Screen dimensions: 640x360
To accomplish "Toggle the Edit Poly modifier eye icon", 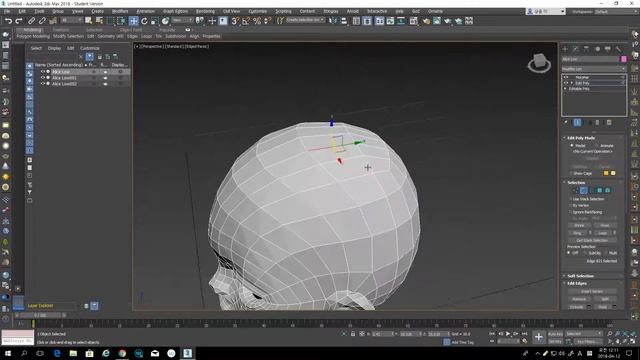I will (566, 83).
